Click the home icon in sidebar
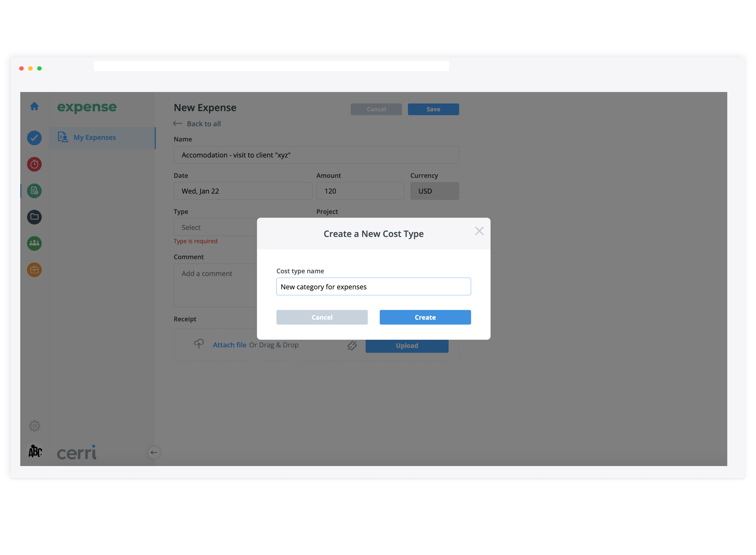The width and height of the screenshot is (756, 555). coord(34,107)
